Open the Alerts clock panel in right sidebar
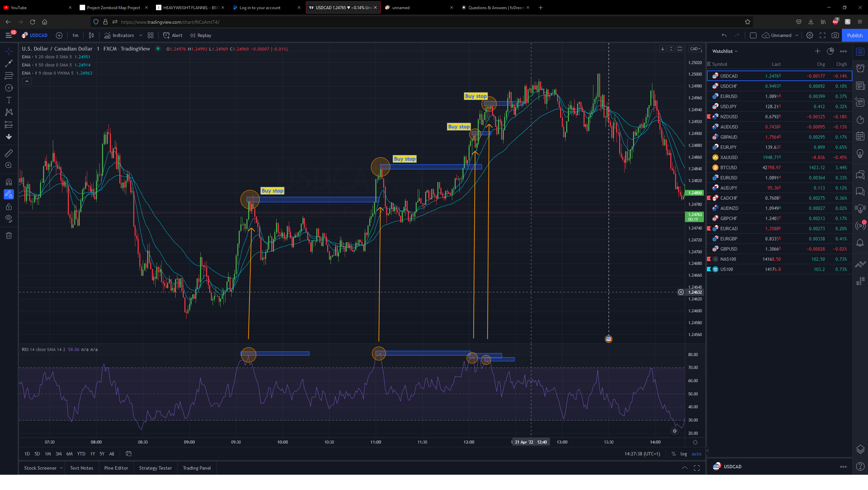The height and width of the screenshot is (490, 868). pos(860,68)
